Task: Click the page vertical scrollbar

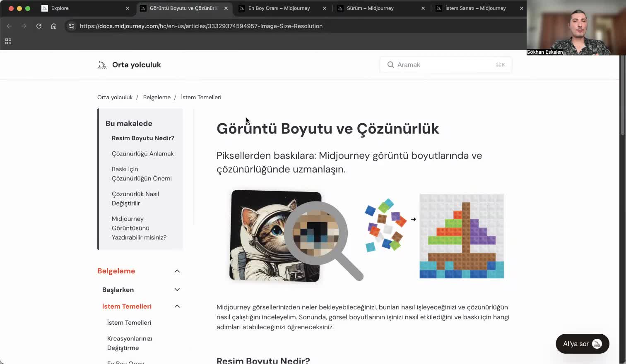Action: pyautogui.click(x=623, y=95)
